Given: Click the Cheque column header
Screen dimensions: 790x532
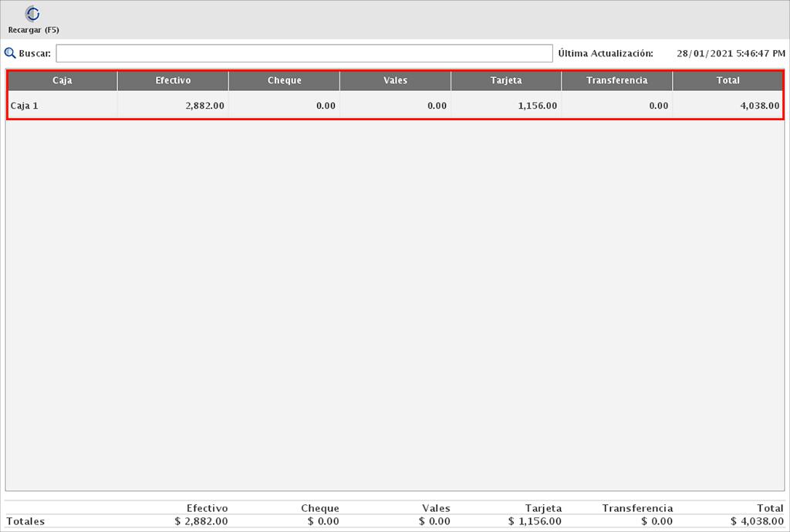Looking at the screenshot, I should tap(284, 80).
